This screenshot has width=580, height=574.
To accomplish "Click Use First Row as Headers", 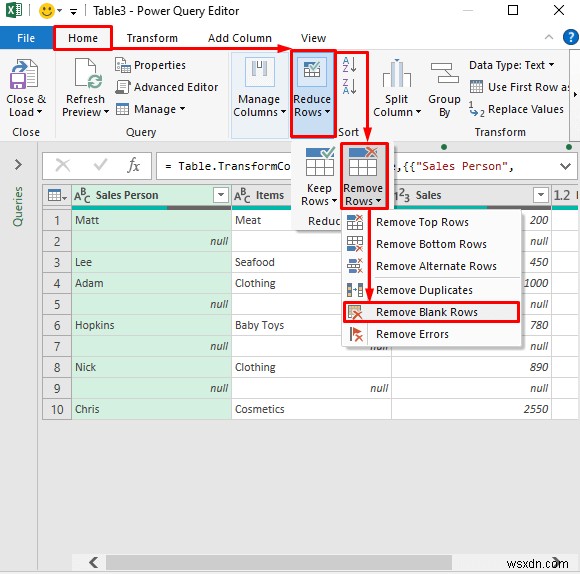I will pos(519,87).
